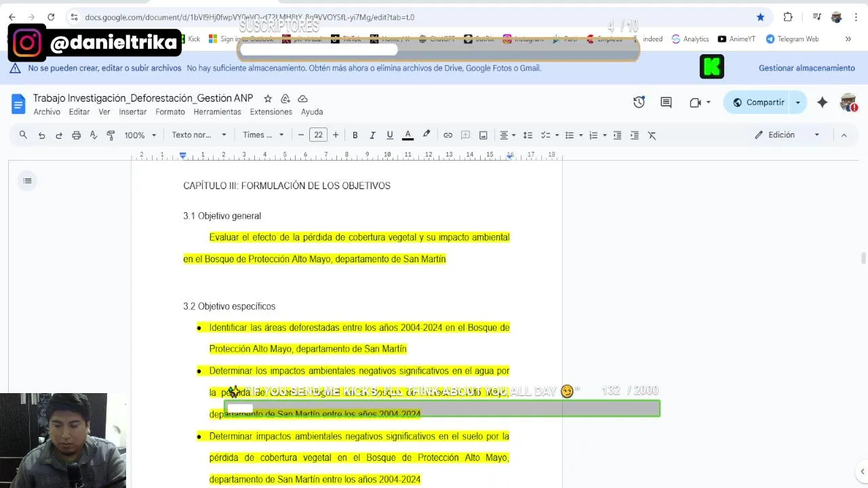Screen dimensions: 868x488
Task: Click the move to folder icon
Action: click(x=285, y=98)
